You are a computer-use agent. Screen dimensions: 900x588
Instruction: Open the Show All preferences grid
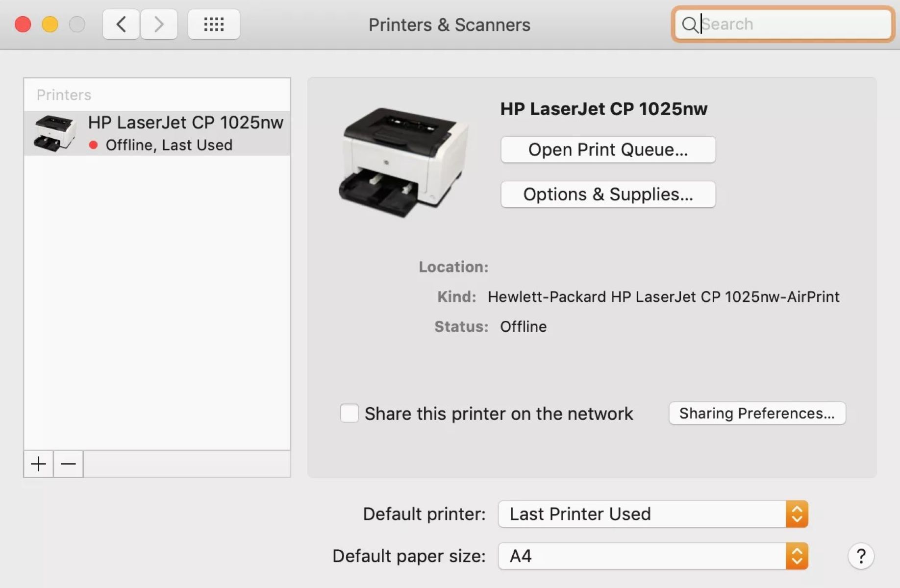pos(214,24)
